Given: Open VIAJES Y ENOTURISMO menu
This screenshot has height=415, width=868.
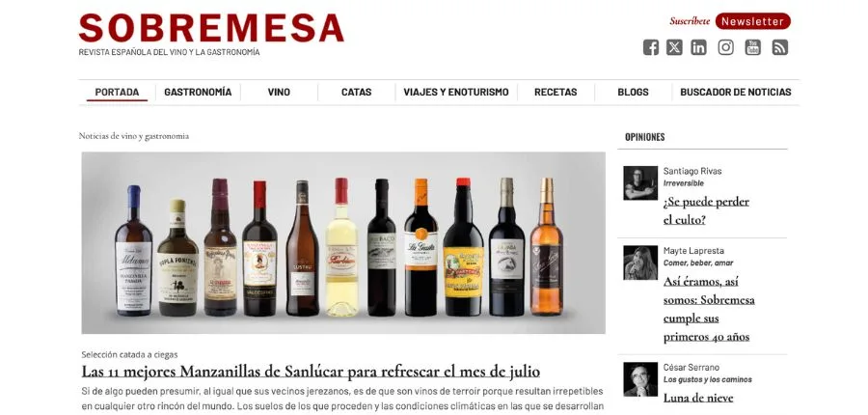Looking at the screenshot, I should (456, 92).
